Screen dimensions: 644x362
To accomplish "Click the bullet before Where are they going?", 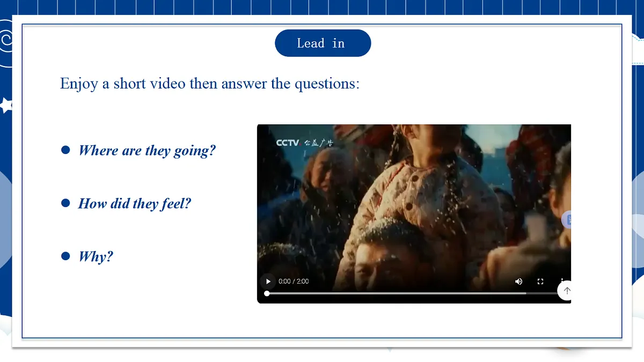I will [65, 150].
